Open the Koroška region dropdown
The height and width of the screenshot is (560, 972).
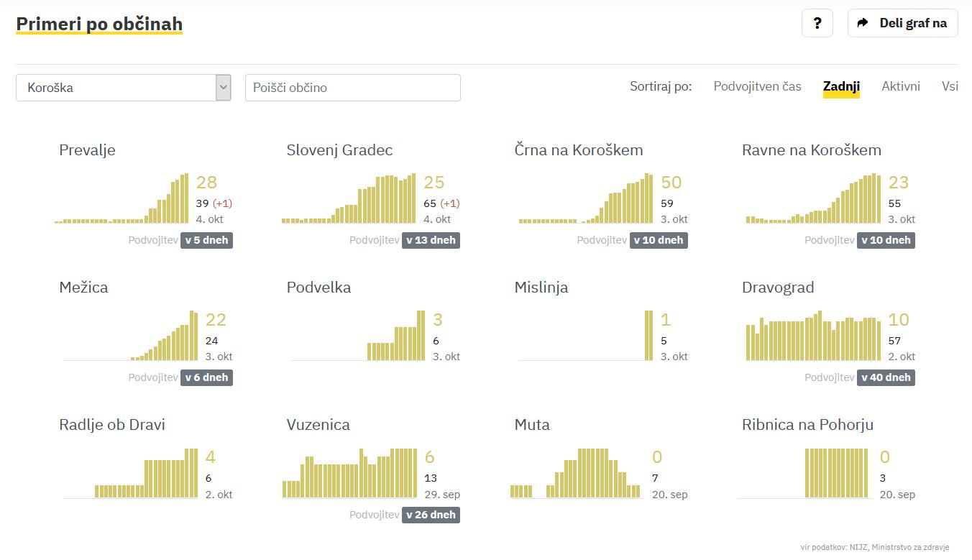click(x=123, y=88)
